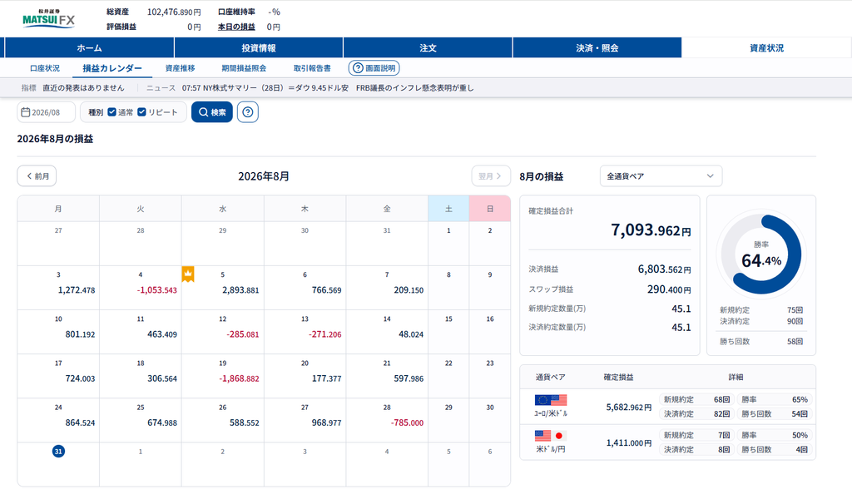Click the 勝ち回数 58回 row

(x=761, y=342)
